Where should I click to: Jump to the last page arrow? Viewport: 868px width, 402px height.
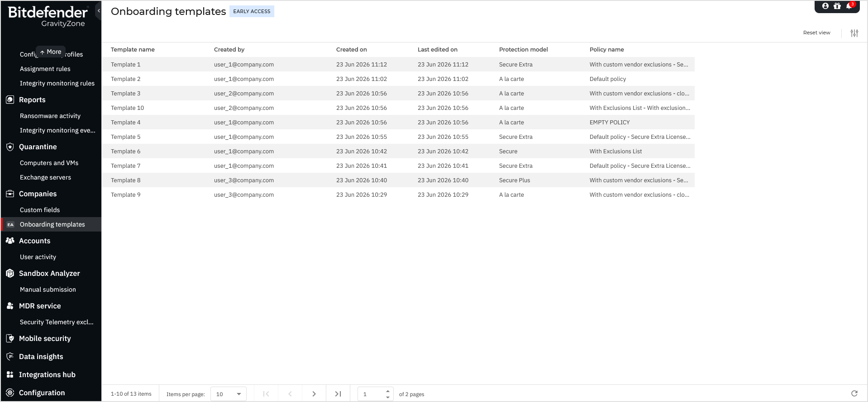tap(338, 394)
